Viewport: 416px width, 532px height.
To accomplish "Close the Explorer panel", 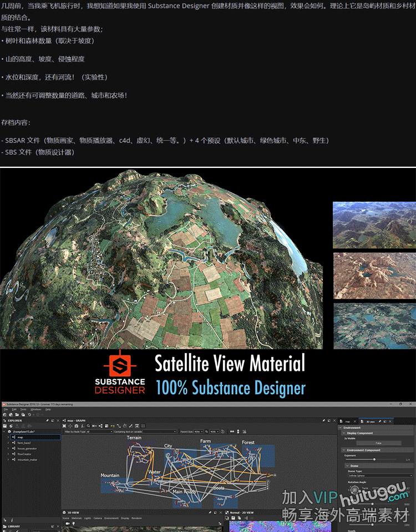I will 58,421.
